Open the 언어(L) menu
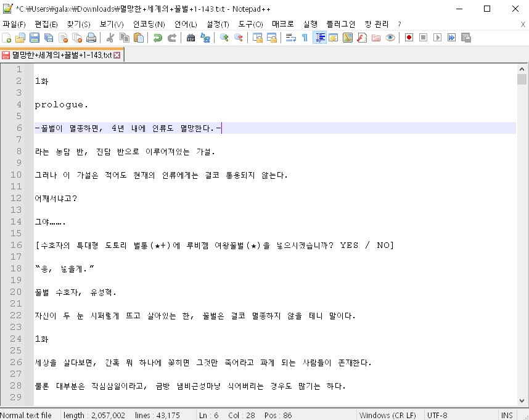This screenshot has height=420, width=529. [x=186, y=24]
